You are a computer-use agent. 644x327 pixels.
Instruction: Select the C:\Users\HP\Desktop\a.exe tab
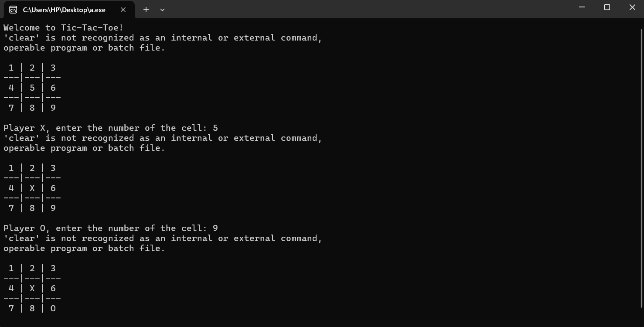64,10
